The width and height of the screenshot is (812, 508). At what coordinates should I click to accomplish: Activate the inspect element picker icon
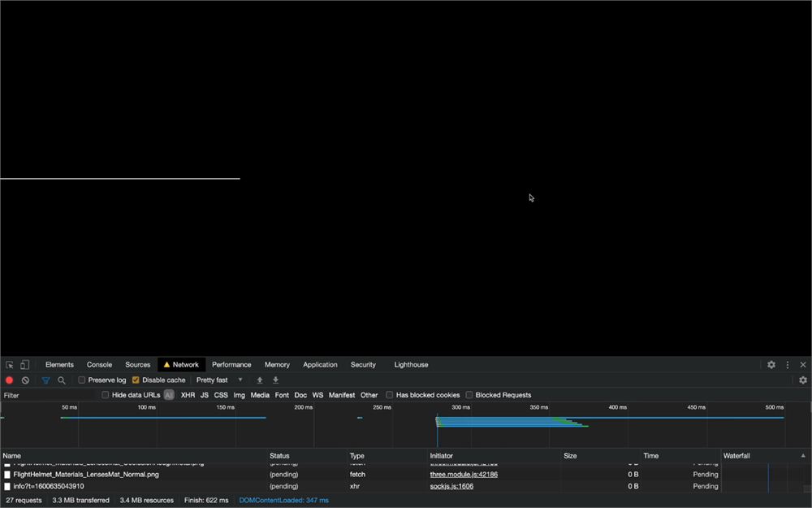9,365
